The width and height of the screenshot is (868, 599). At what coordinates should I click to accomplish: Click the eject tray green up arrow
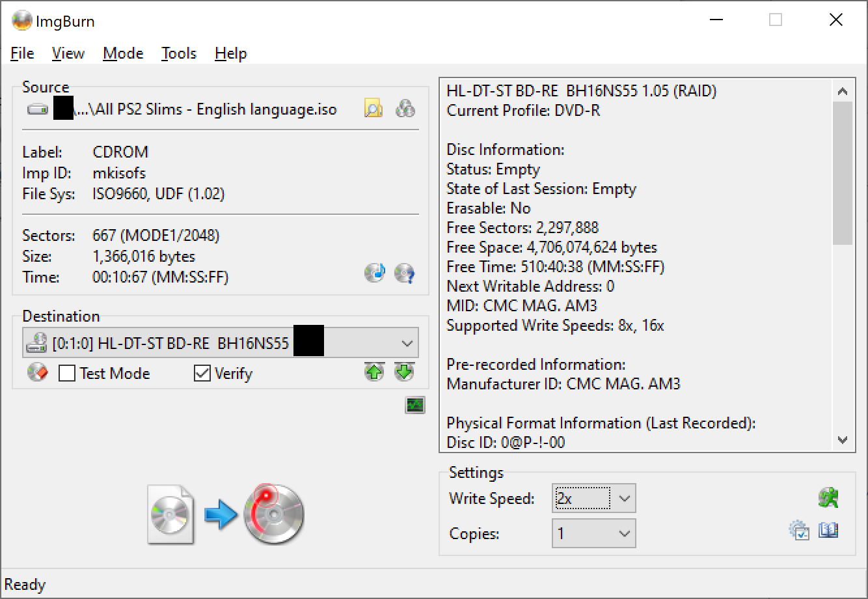tap(374, 372)
